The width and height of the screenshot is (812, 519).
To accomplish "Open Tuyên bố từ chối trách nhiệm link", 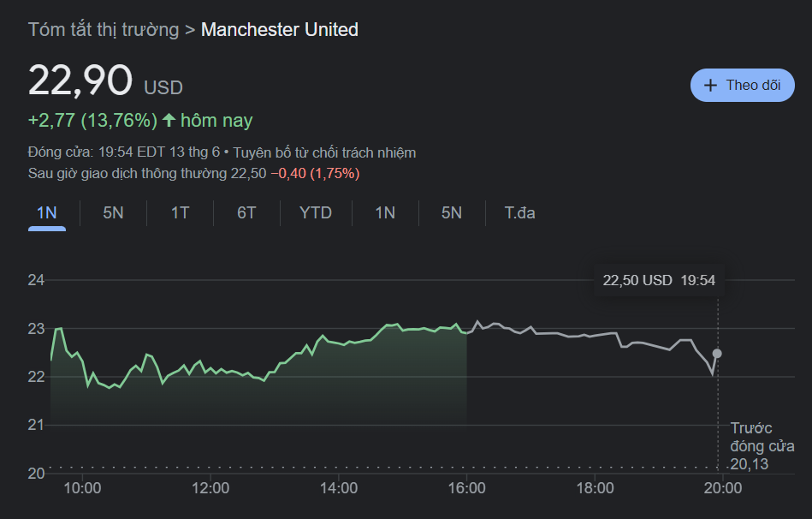I will tap(323, 153).
